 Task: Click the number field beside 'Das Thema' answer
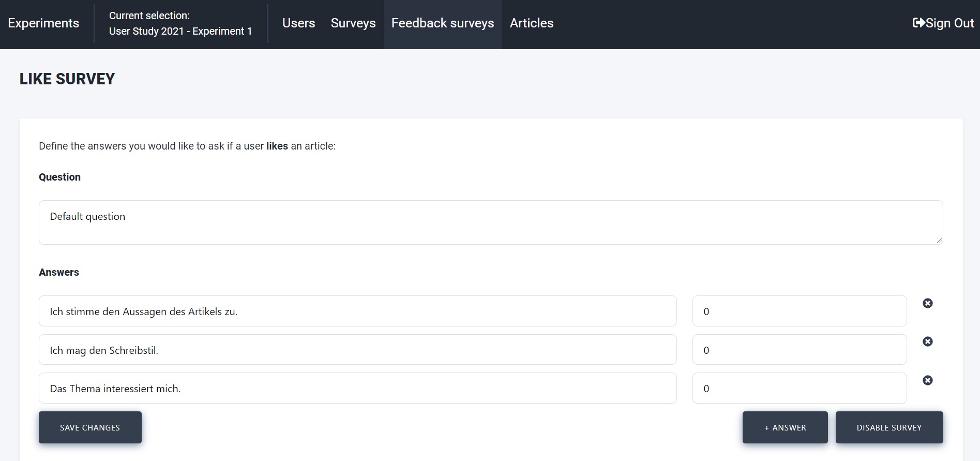pos(800,388)
